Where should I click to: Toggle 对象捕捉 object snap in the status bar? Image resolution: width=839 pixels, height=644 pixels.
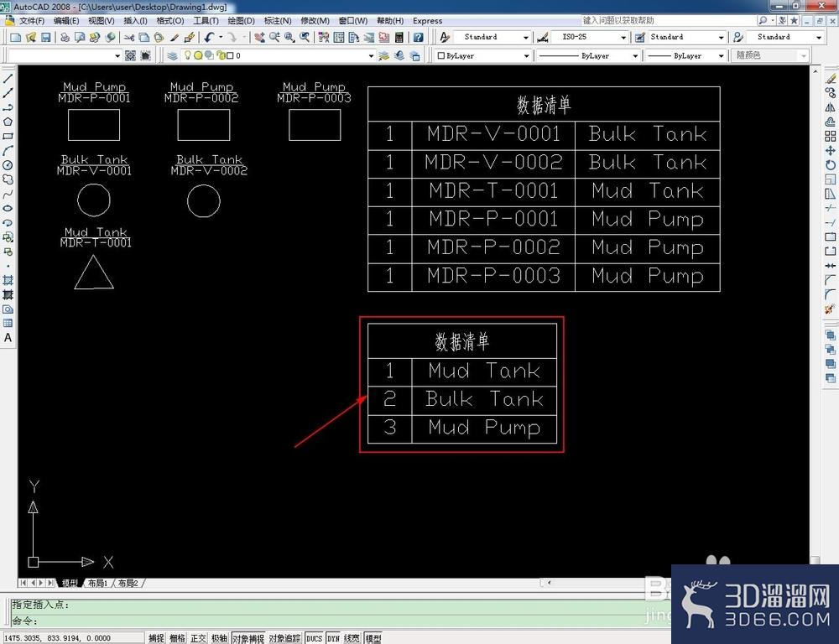click(248, 638)
